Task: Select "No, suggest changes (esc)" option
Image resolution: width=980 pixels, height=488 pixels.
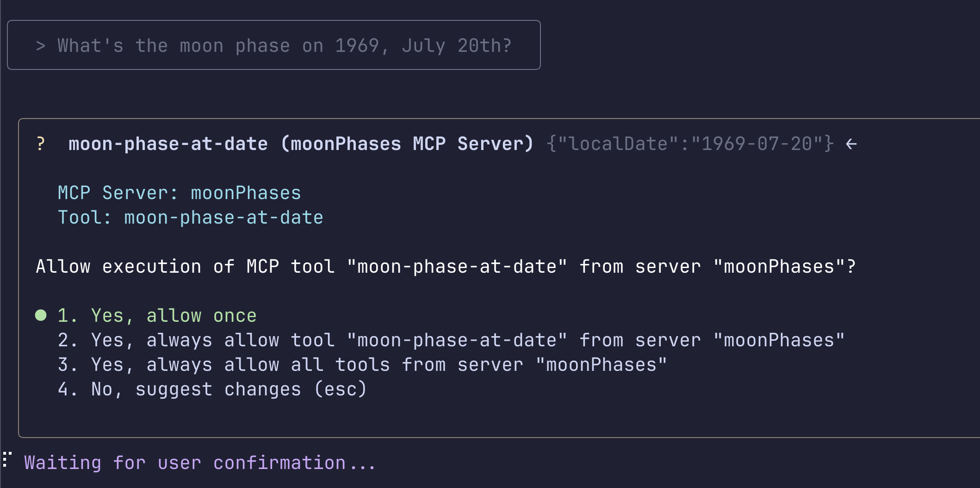Action: (212, 389)
